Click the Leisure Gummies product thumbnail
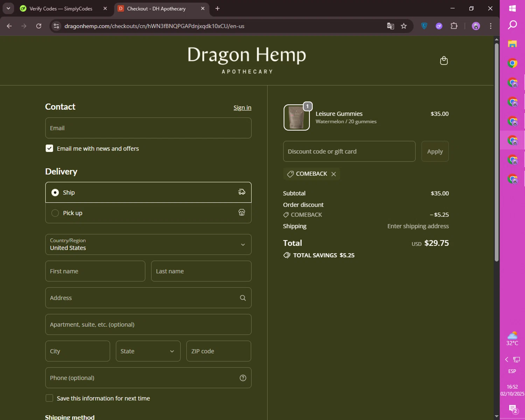Screen dimensions: 525x420 (x=296, y=117)
